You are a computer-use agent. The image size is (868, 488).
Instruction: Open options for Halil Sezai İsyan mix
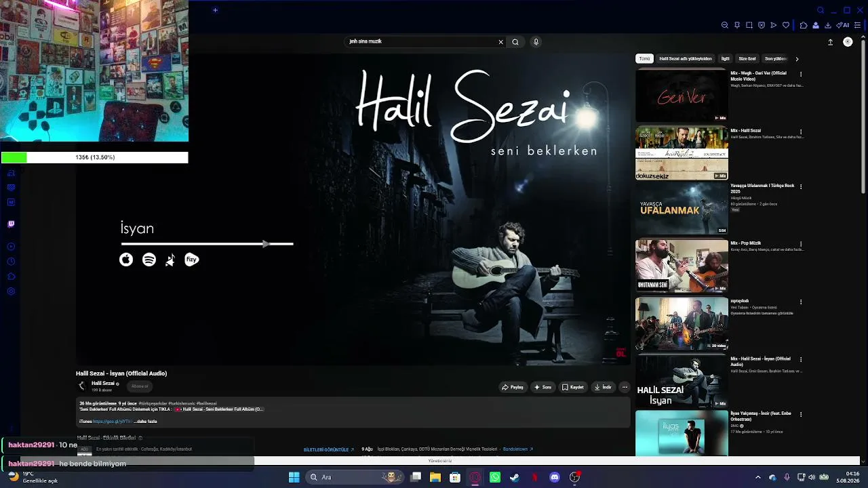[x=801, y=359]
